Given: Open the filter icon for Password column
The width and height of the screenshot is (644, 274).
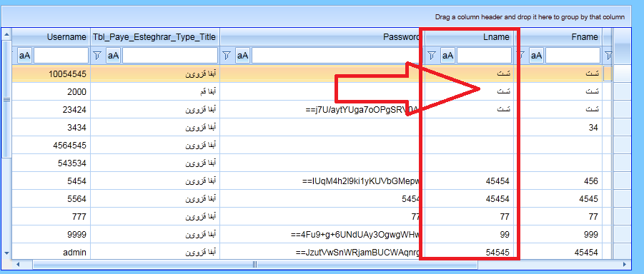Looking at the screenshot, I should tap(227, 56).
